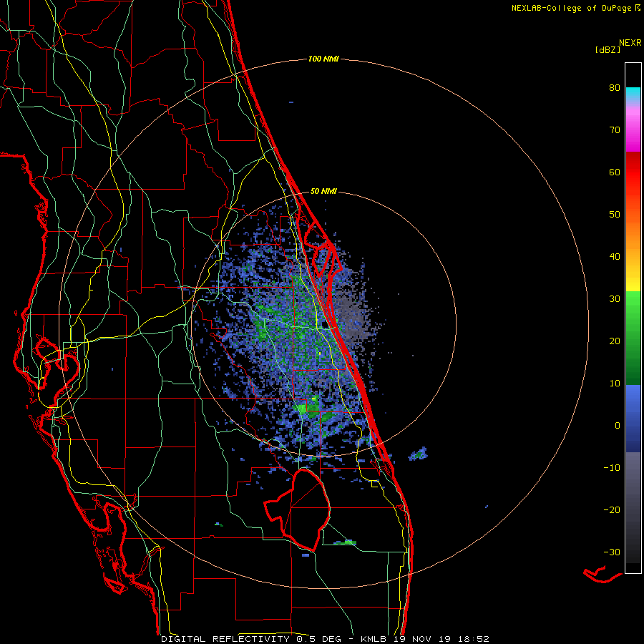Click the 60 value on the dBZ scale

point(615,172)
